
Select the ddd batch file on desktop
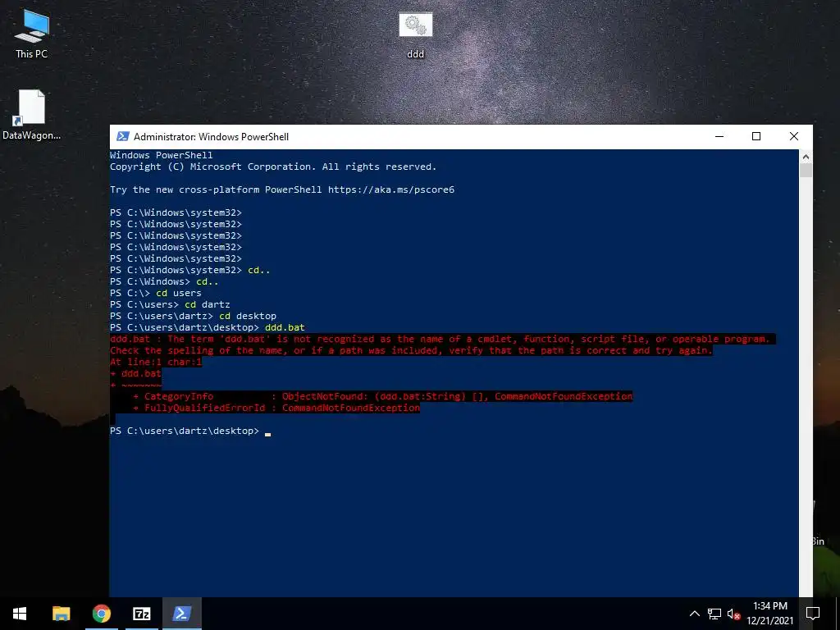415,35
